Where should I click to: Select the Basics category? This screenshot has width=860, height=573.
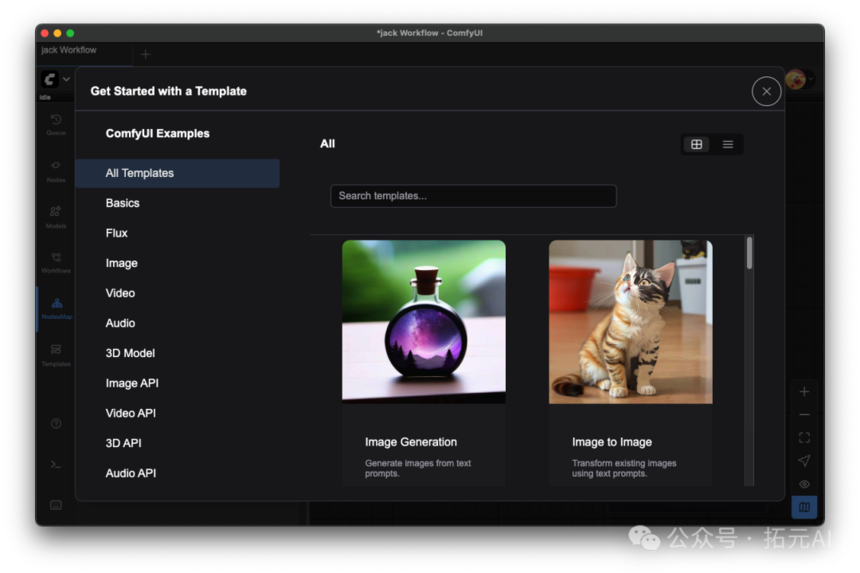[177, 203]
